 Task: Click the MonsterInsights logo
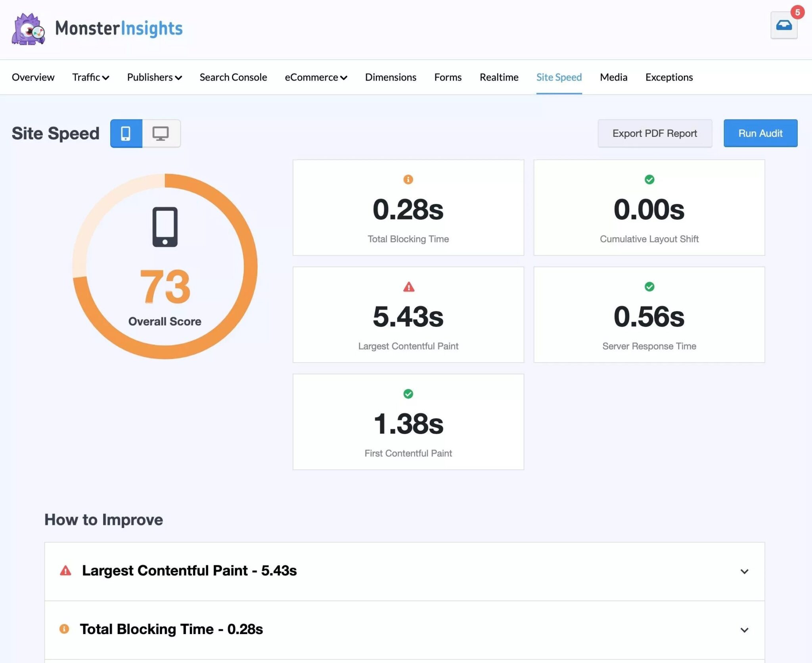coord(98,28)
